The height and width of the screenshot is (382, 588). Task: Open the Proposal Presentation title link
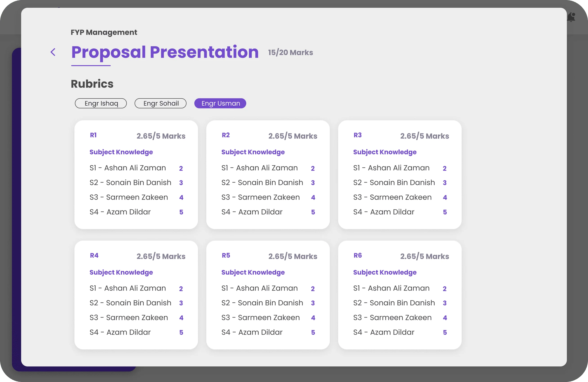(165, 52)
